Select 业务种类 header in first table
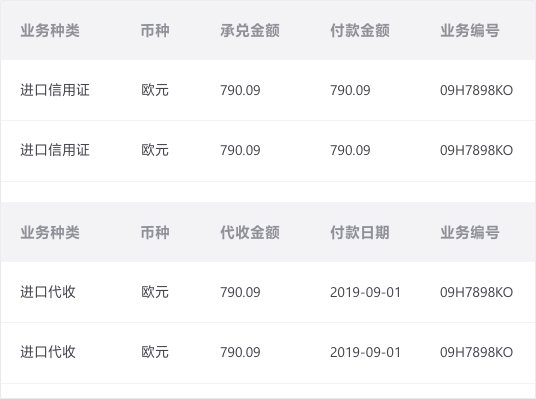Screen dimensions: 536x399 [x=50, y=30]
